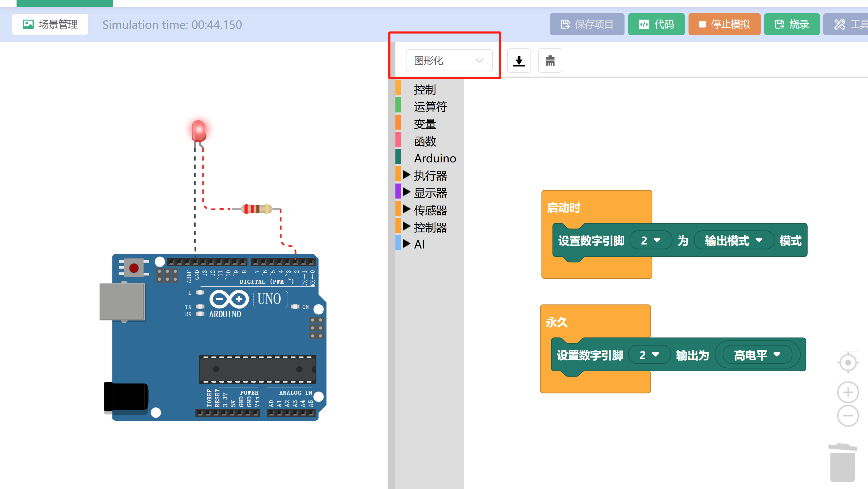Screen dimensions: 868x489
Task: Click the green 运算符 color swatch
Action: pos(398,105)
